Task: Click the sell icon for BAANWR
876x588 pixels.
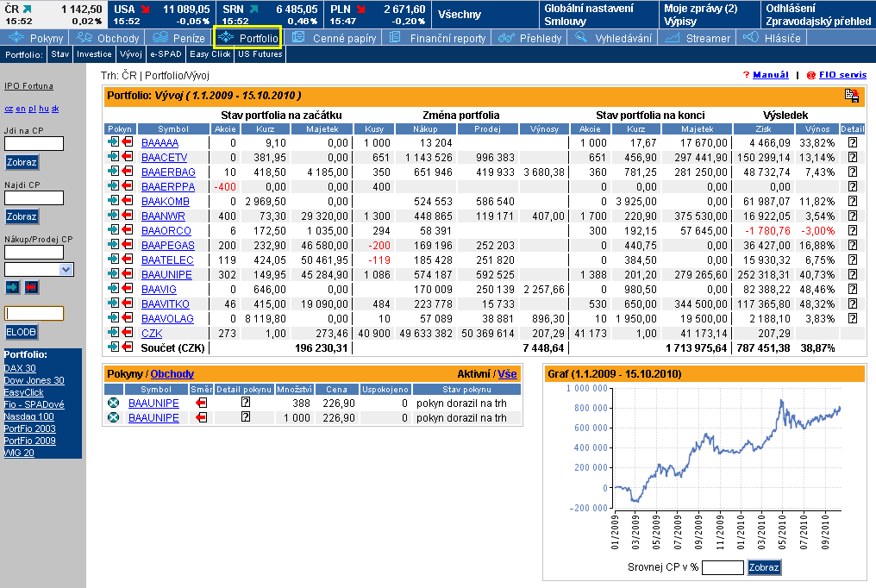Action: [x=128, y=216]
